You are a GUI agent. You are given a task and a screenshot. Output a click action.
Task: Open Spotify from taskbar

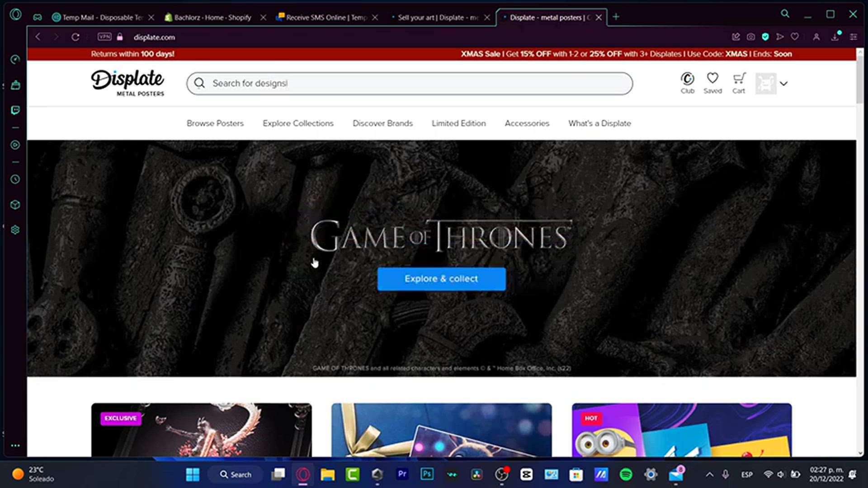pos(626,474)
